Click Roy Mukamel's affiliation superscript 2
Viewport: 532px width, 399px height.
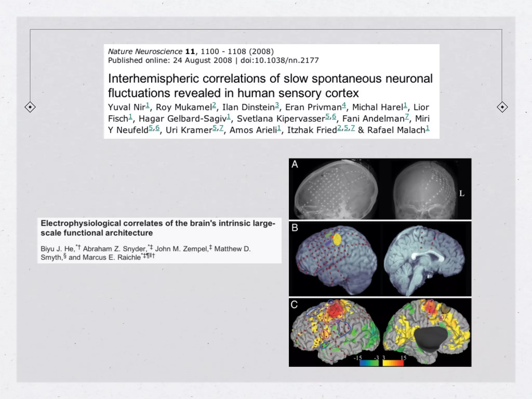214,105
